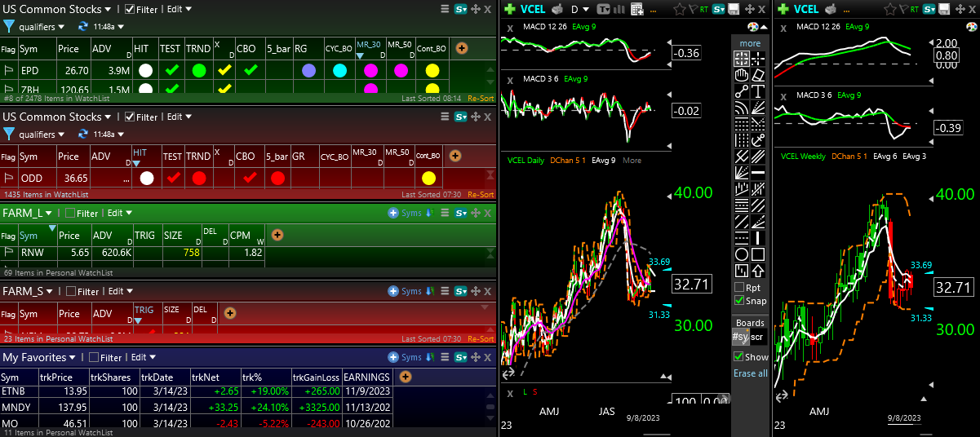Click the RT real-time icon on daily chart

[x=704, y=10]
